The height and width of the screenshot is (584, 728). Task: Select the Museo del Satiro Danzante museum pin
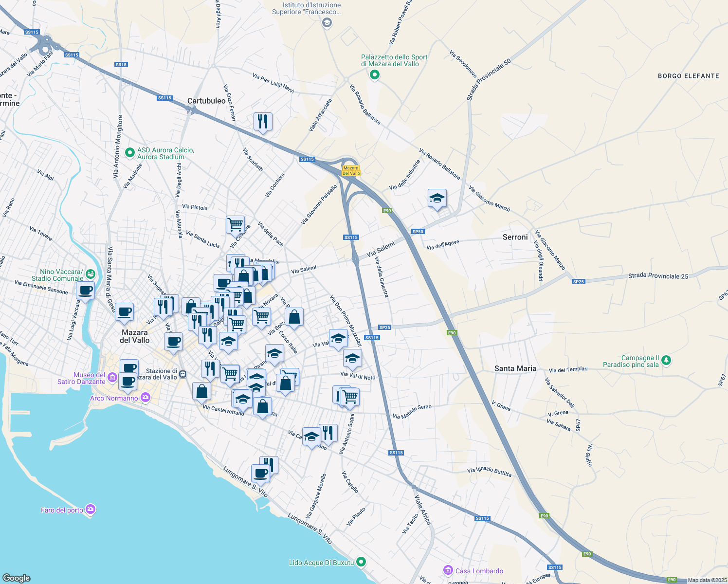click(x=112, y=378)
